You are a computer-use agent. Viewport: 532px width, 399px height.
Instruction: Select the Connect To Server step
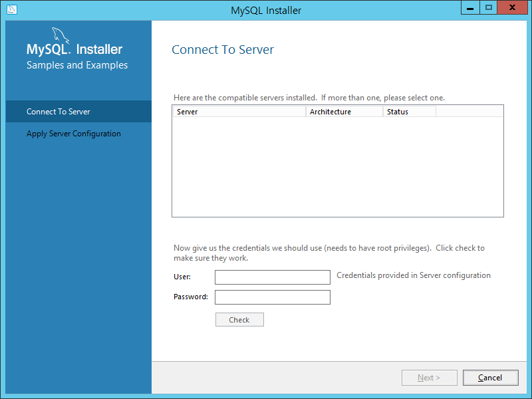78,111
